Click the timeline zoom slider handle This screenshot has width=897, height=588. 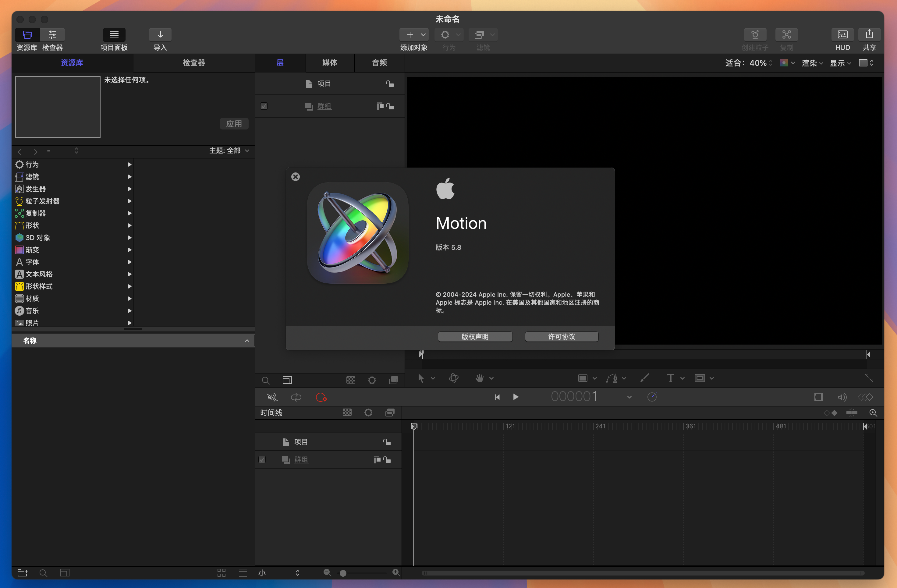[343, 573]
